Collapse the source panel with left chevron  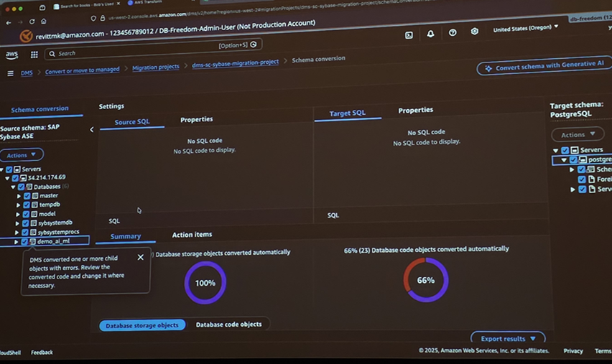[x=91, y=130]
